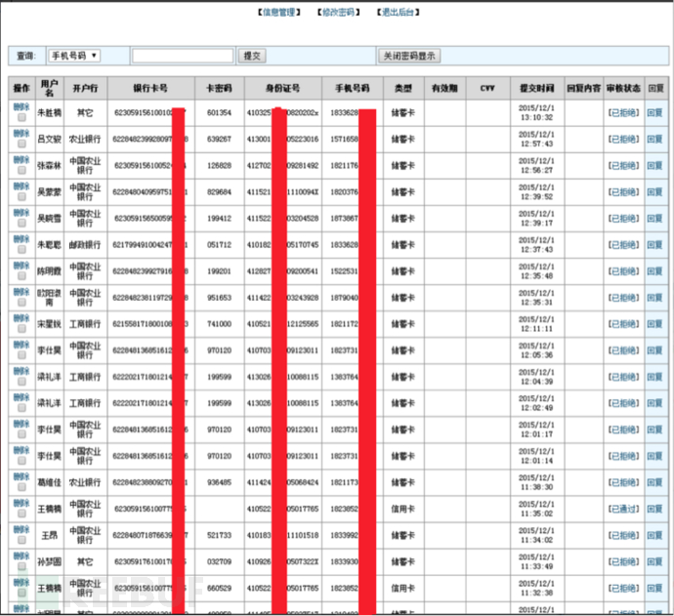
Task: Click 删除 in the 11:33:49 row
Action: click(x=21, y=555)
